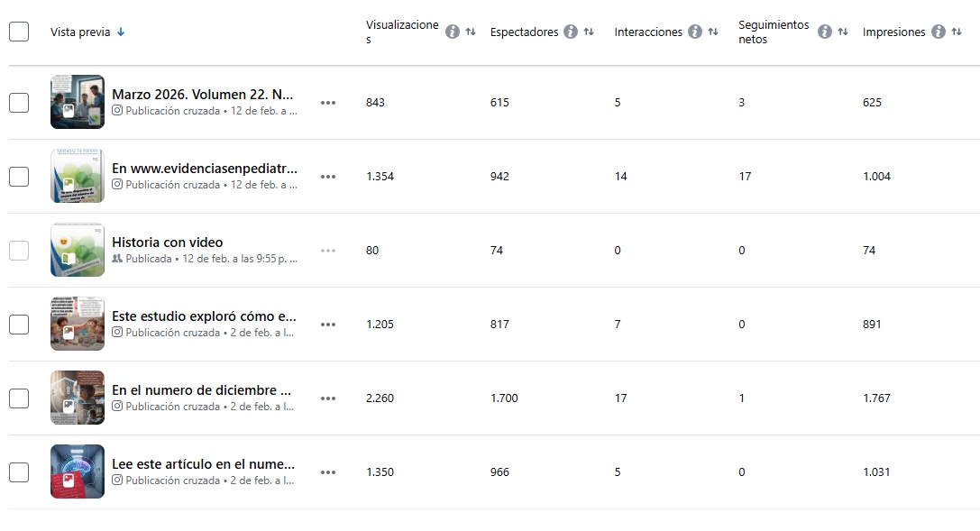This screenshot has width=980, height=531.
Task: Open more options for evidenciasenpediatria post
Action: click(x=328, y=177)
